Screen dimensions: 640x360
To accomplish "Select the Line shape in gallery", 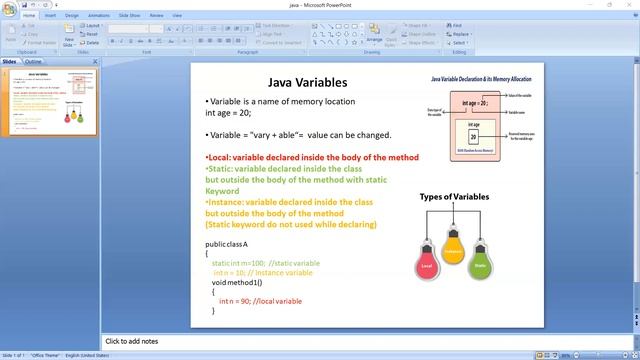I will (323, 26).
